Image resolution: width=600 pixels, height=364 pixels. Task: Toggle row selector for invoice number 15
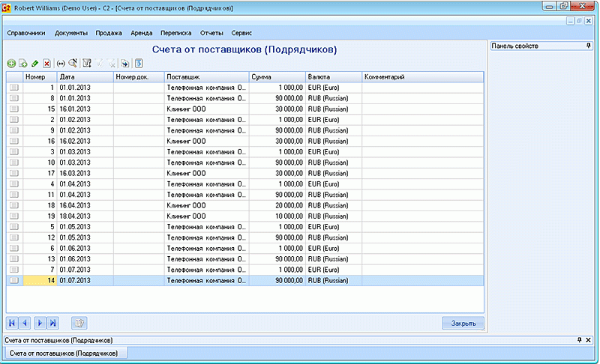click(x=14, y=109)
